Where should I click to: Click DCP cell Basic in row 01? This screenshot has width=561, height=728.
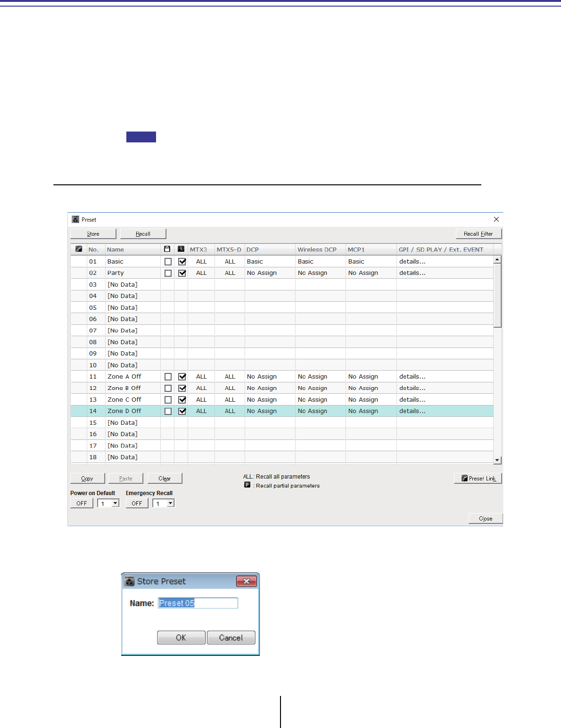255,262
